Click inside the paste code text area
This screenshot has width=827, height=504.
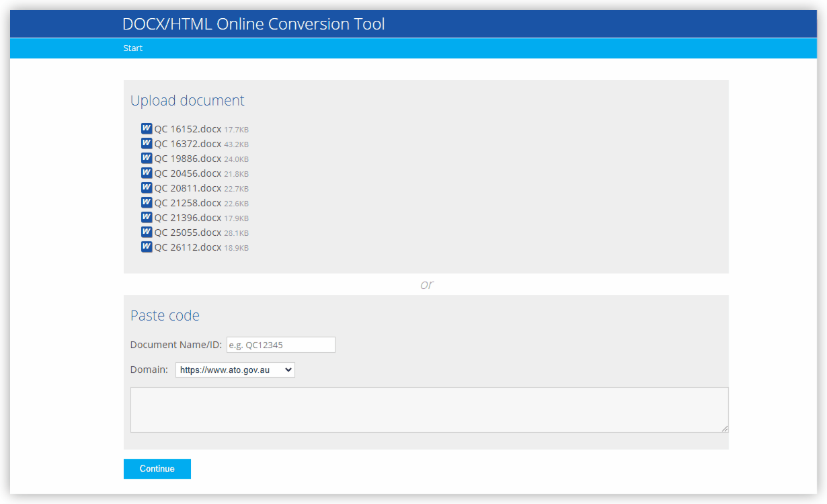pos(429,409)
